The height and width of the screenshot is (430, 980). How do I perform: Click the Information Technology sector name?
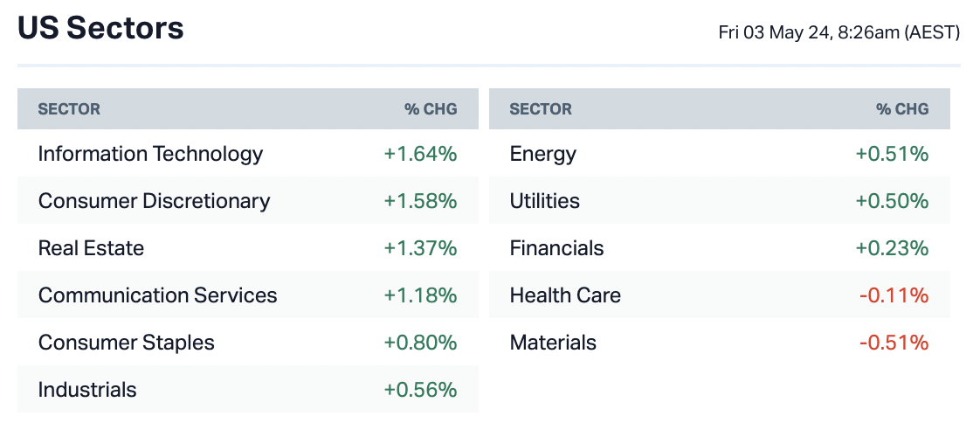150,154
